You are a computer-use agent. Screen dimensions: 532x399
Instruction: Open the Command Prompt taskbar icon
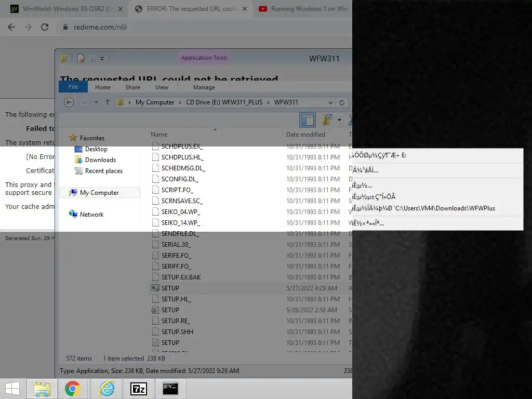pos(170,389)
